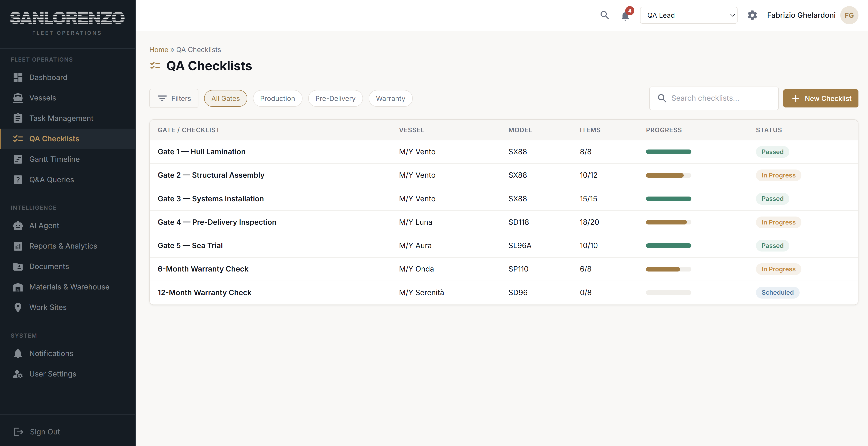Navigate to Home via breadcrumb link
The width and height of the screenshot is (868, 446).
pos(158,50)
